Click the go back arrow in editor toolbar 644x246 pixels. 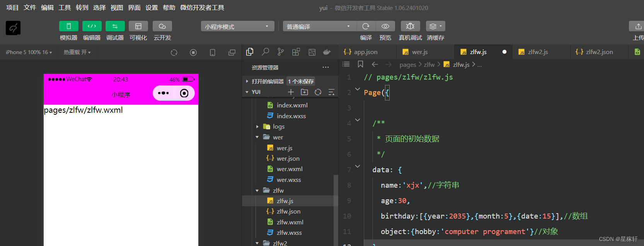click(375, 64)
